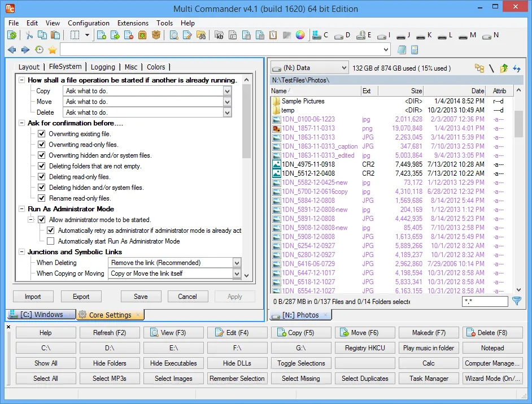The height and width of the screenshot is (404, 532).
Task: Click the folder tree icon in right panel
Action: pyautogui.click(x=479, y=68)
